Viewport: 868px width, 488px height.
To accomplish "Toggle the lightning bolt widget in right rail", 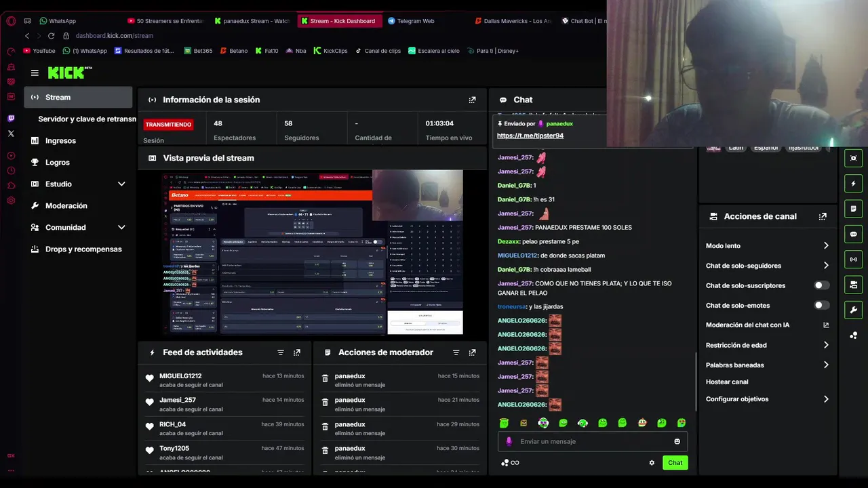I will coord(853,184).
